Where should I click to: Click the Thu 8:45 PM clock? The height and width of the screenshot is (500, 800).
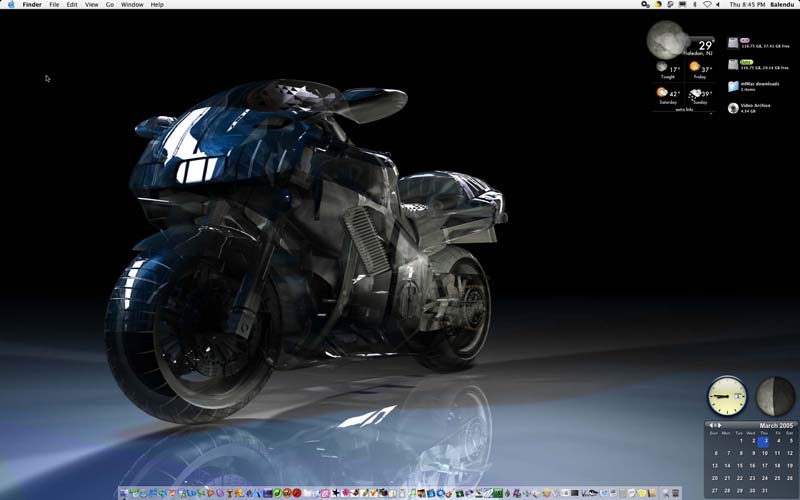point(746,5)
